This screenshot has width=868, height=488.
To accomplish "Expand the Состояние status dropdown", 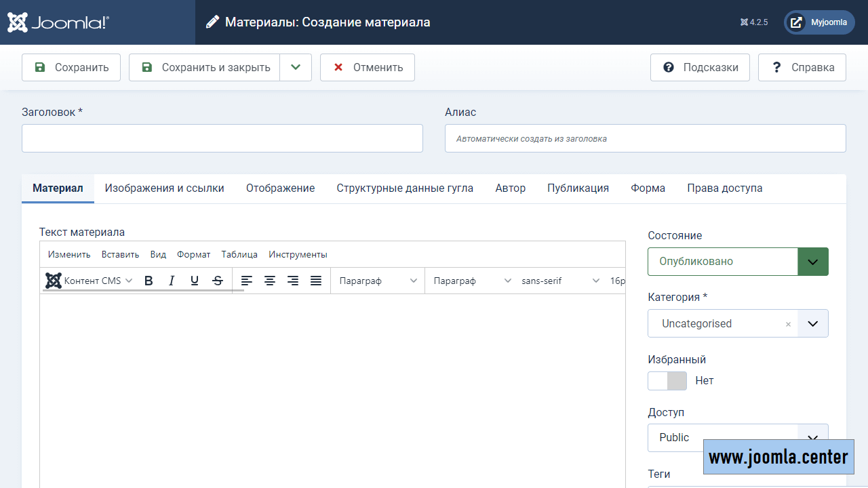I will 812,262.
